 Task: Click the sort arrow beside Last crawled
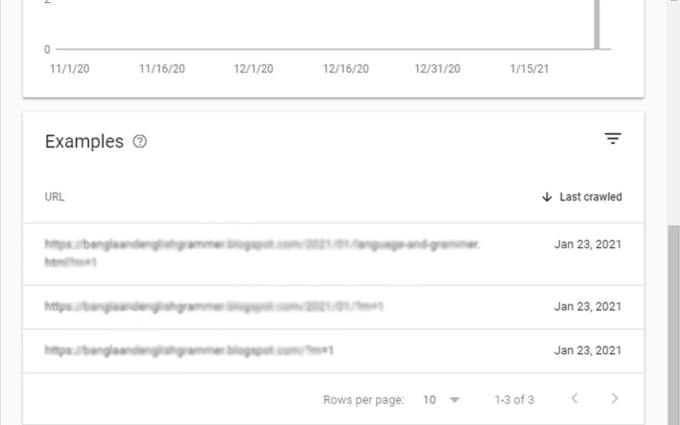[547, 197]
